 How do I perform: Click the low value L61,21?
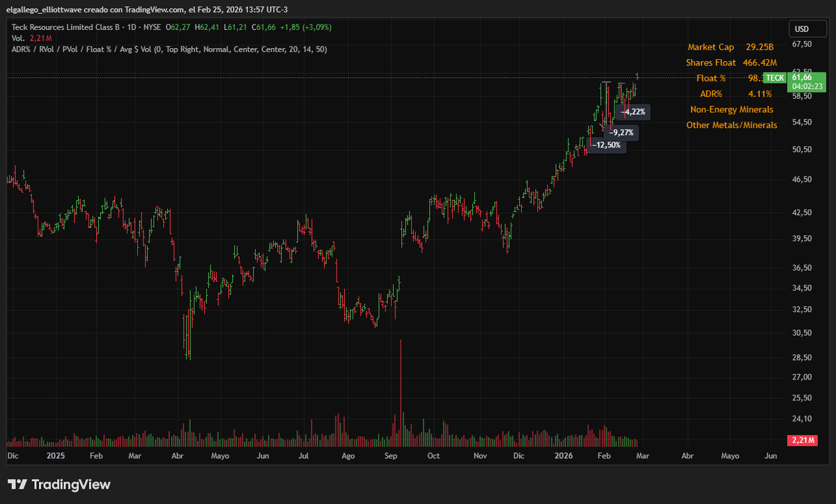tap(235, 27)
